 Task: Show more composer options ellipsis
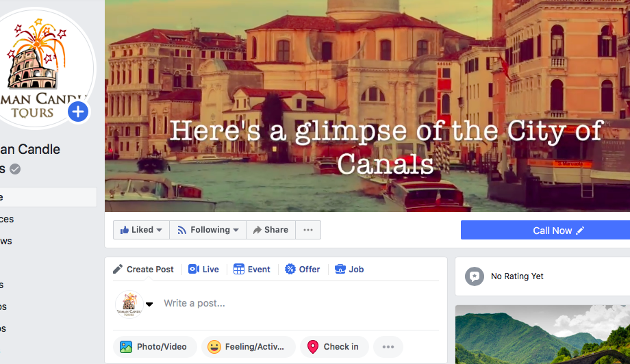coord(388,347)
